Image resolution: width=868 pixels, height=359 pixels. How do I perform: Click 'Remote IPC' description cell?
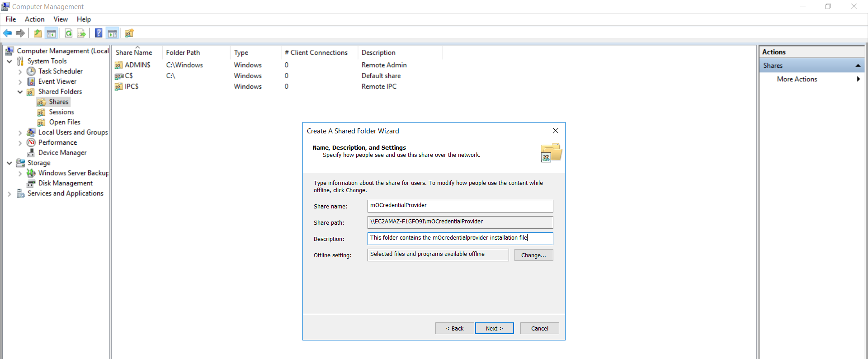(x=379, y=87)
